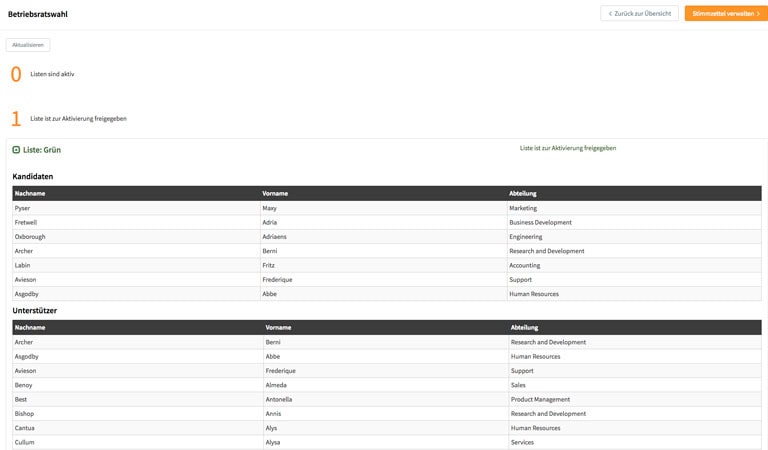Sort Kandidaten table by Nachname header
Image resolution: width=768 pixels, height=450 pixels.
tap(30, 193)
